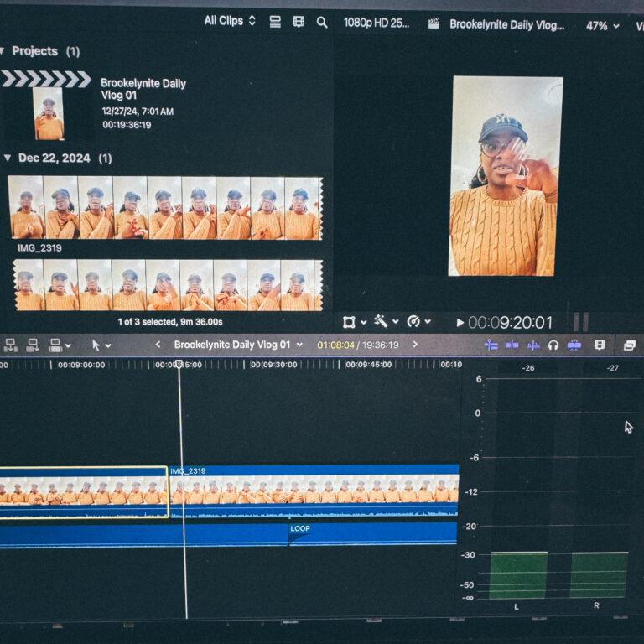Select the IMG_2319 filmstrip in the browser
The height and width of the screenshot is (644, 644).
165,208
